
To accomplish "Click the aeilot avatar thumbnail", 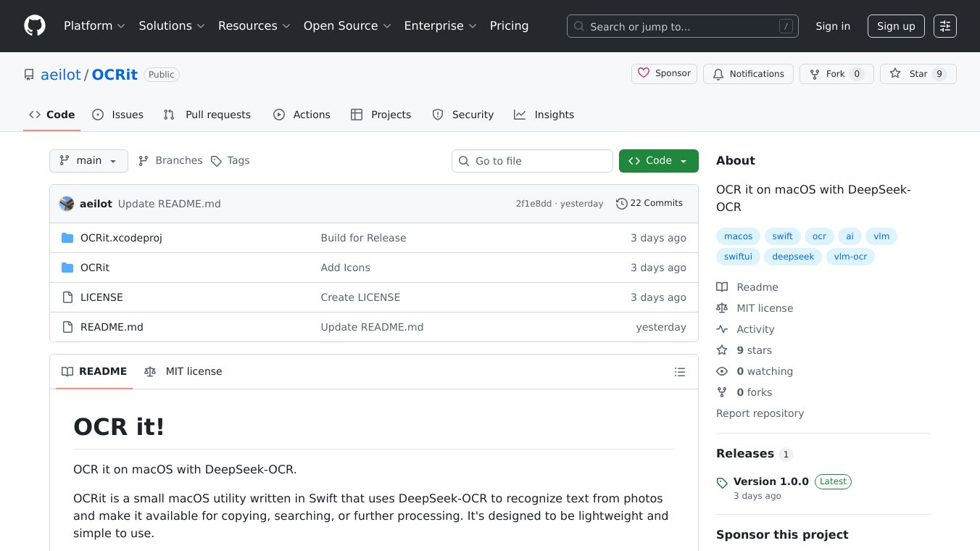I will point(67,204).
